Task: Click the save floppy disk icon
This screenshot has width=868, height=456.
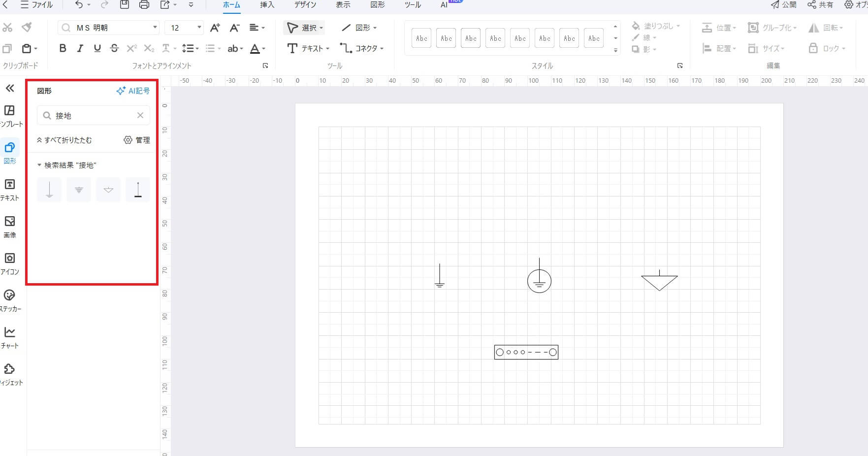Action: [125, 5]
